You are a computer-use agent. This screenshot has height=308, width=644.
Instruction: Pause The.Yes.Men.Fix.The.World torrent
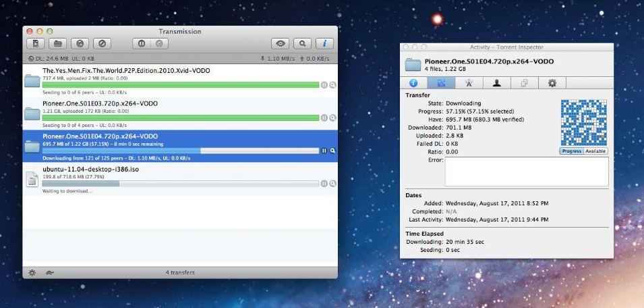(x=324, y=84)
